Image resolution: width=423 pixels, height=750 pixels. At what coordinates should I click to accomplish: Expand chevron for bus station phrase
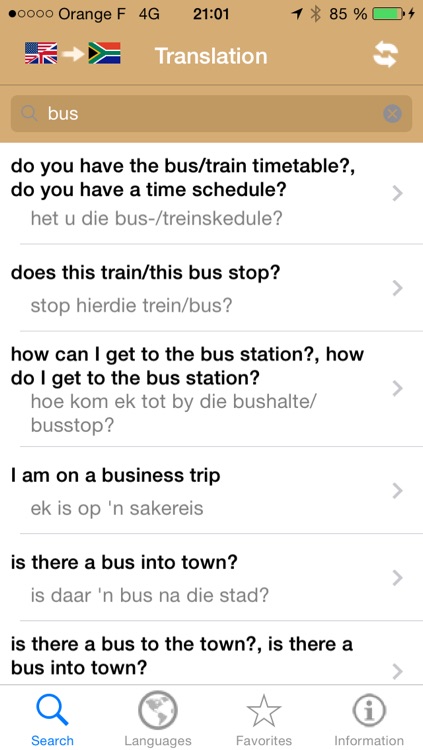tap(397, 389)
